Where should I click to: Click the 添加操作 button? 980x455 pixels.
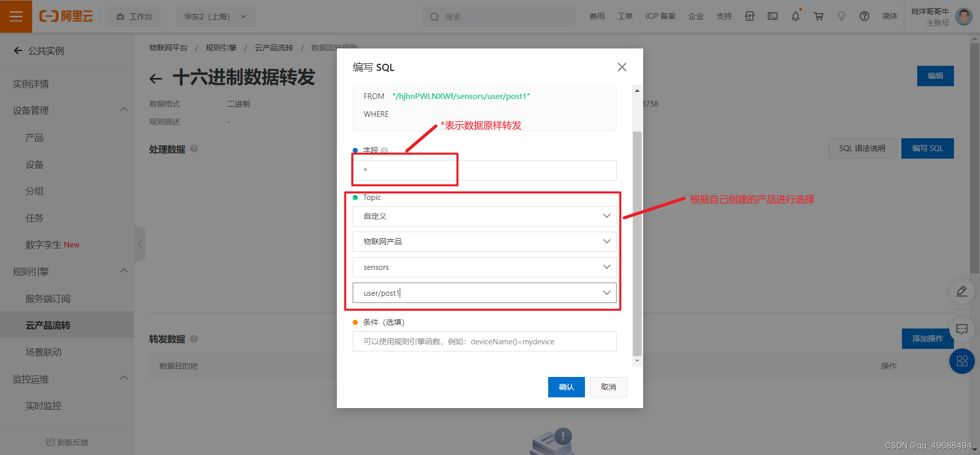(927, 339)
